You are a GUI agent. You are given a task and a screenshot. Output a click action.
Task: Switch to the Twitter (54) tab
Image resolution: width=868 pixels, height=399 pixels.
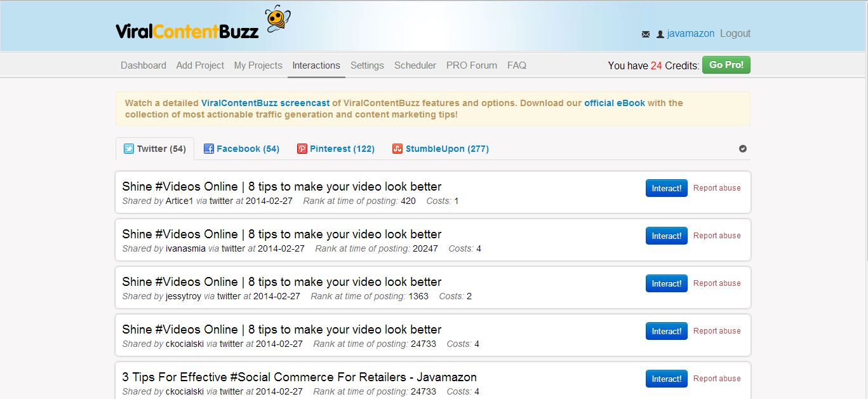point(155,149)
